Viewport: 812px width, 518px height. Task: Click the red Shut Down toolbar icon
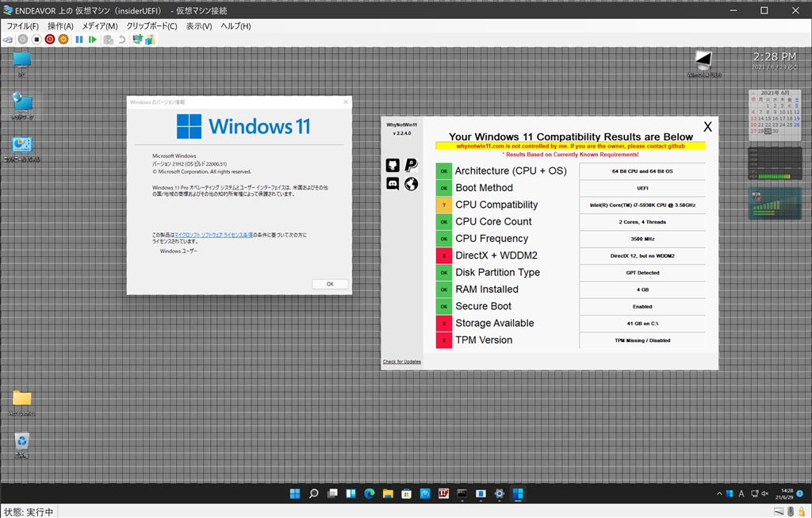click(50, 39)
